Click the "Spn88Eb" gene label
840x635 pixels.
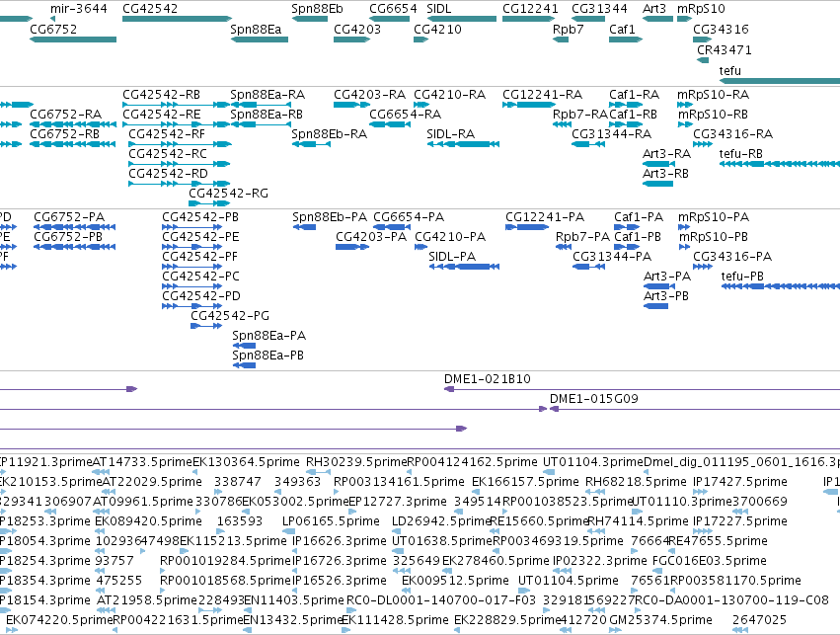click(317, 9)
